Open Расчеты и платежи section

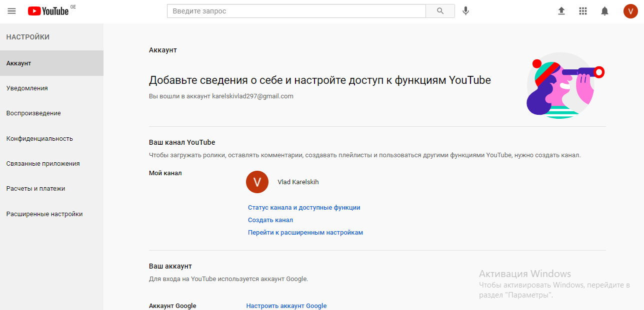pyautogui.click(x=35, y=189)
